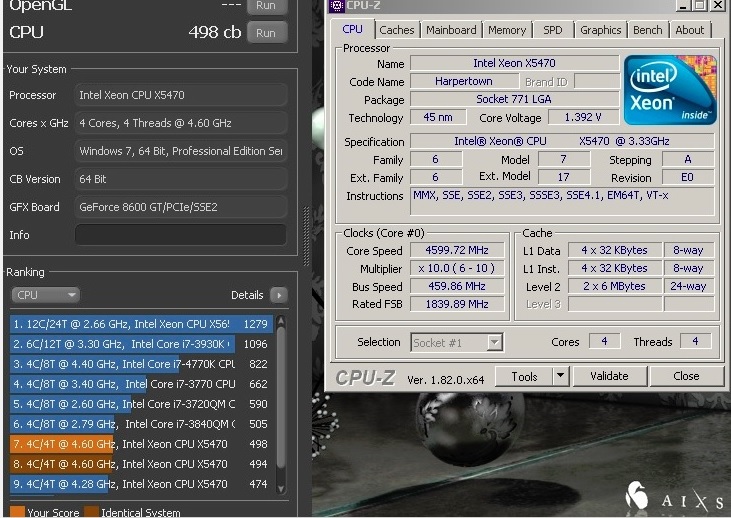Open the Socket #1 selection dropdown
The height and width of the screenshot is (518, 731).
(456, 343)
